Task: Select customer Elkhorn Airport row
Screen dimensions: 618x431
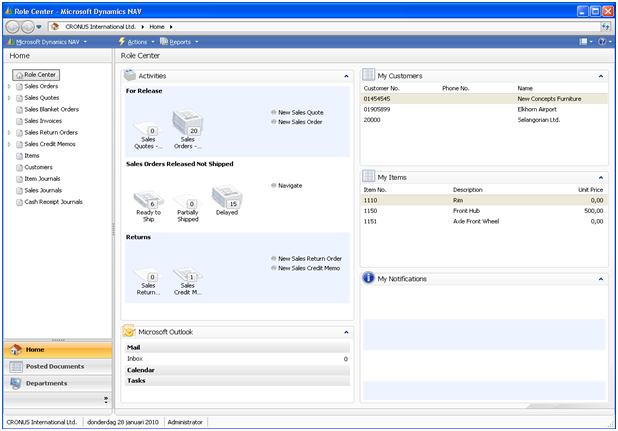Action: [x=484, y=110]
